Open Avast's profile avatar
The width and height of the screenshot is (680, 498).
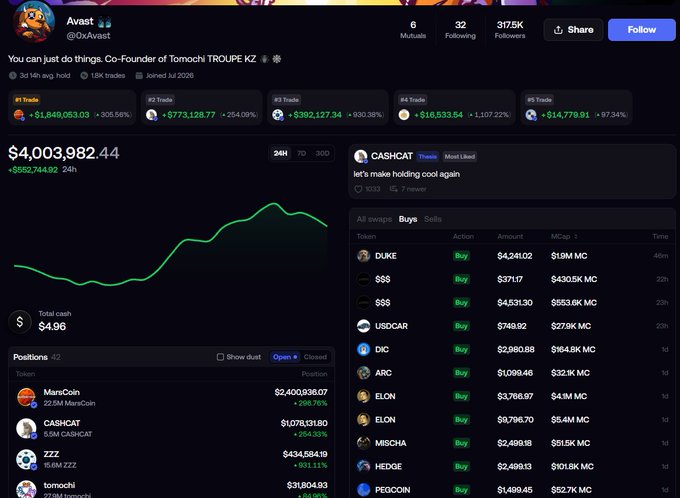click(33, 22)
